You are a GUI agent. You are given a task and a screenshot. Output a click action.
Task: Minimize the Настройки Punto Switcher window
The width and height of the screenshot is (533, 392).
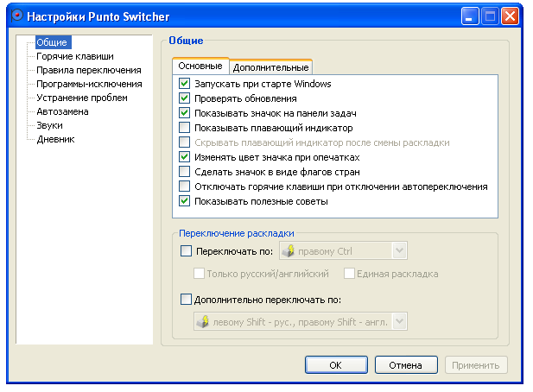470,16
